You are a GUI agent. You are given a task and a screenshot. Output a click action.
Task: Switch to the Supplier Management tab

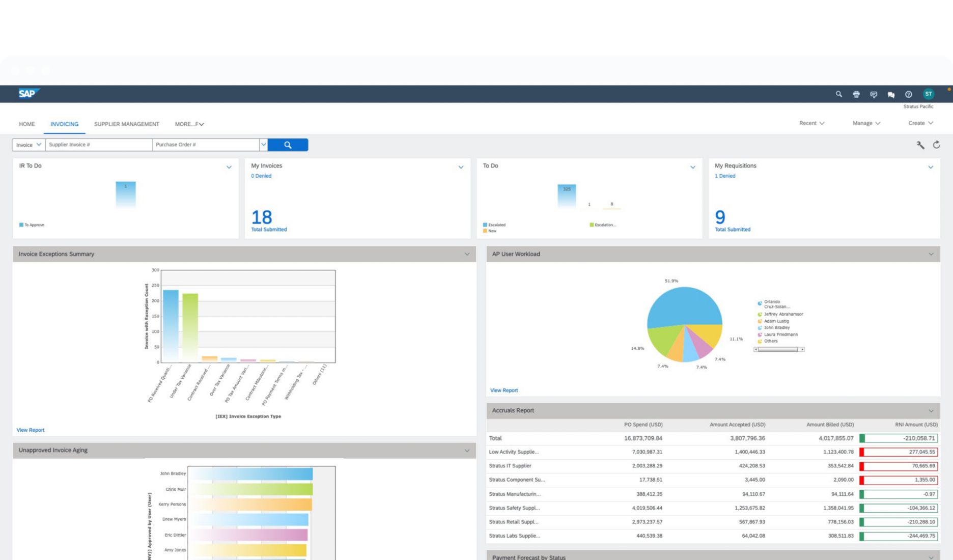point(126,124)
